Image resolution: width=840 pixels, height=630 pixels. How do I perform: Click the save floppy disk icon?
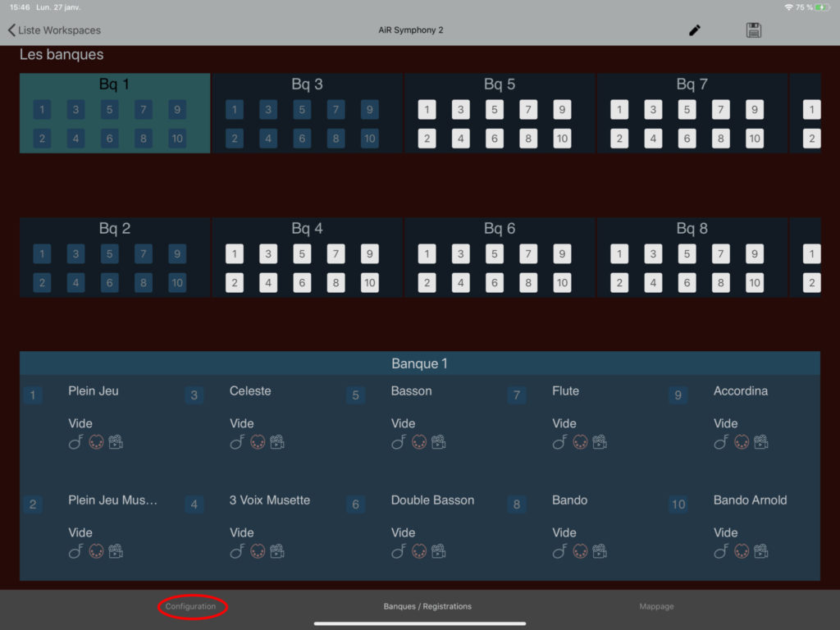(x=754, y=30)
